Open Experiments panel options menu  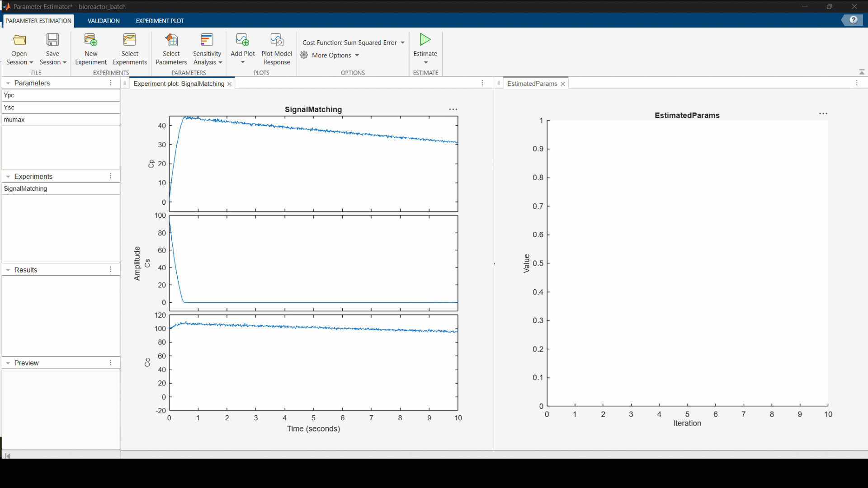(x=111, y=176)
